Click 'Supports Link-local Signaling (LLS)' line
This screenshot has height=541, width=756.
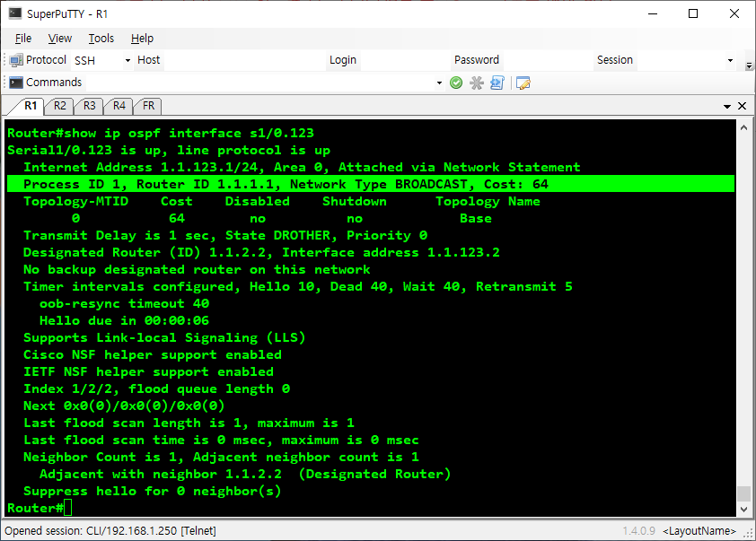[x=164, y=337]
